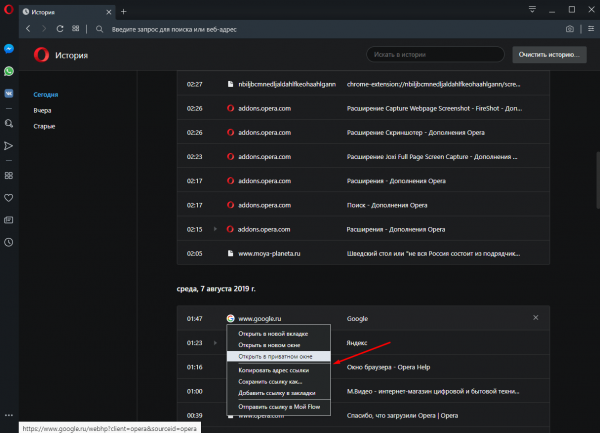Select Старые in history filter
600x433 pixels.
pyautogui.click(x=44, y=126)
